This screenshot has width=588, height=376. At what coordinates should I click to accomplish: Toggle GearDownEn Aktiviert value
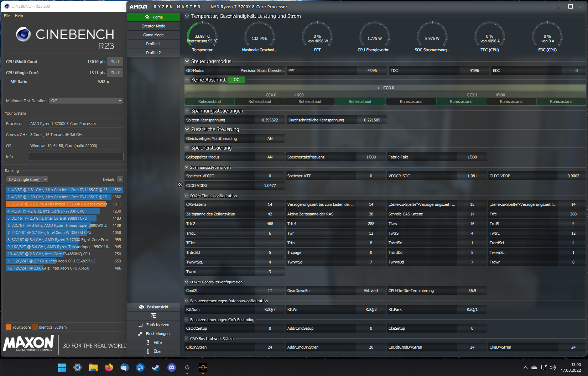371,291
